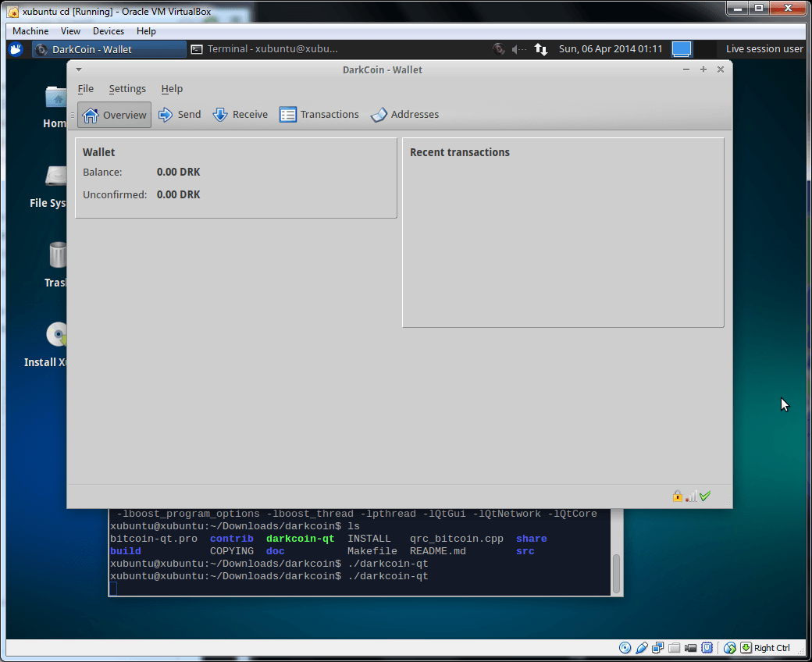The width and height of the screenshot is (812, 662).
Task: Minimize the DarkCoin wallet window
Action: pos(686,69)
